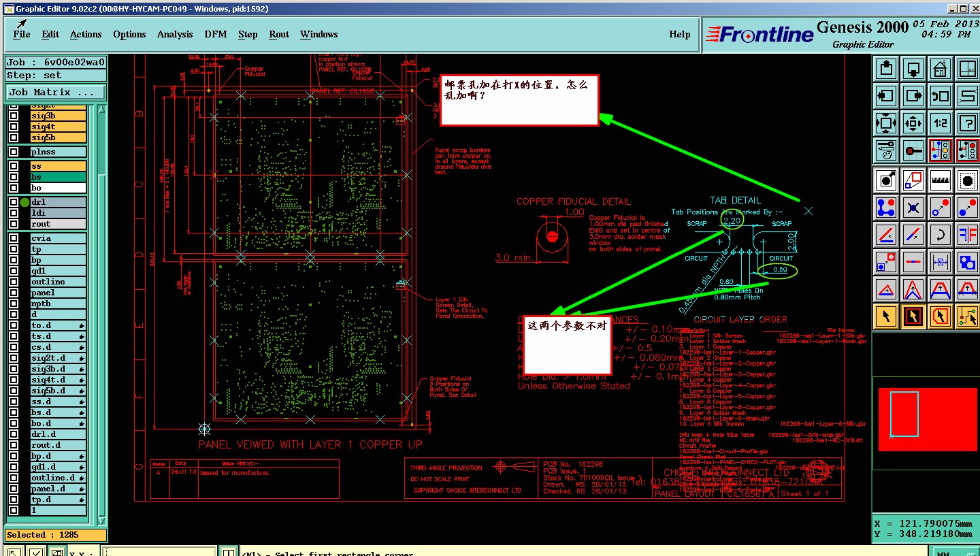
Task: Select the sig2t.d layer row
Action: pos(59,358)
